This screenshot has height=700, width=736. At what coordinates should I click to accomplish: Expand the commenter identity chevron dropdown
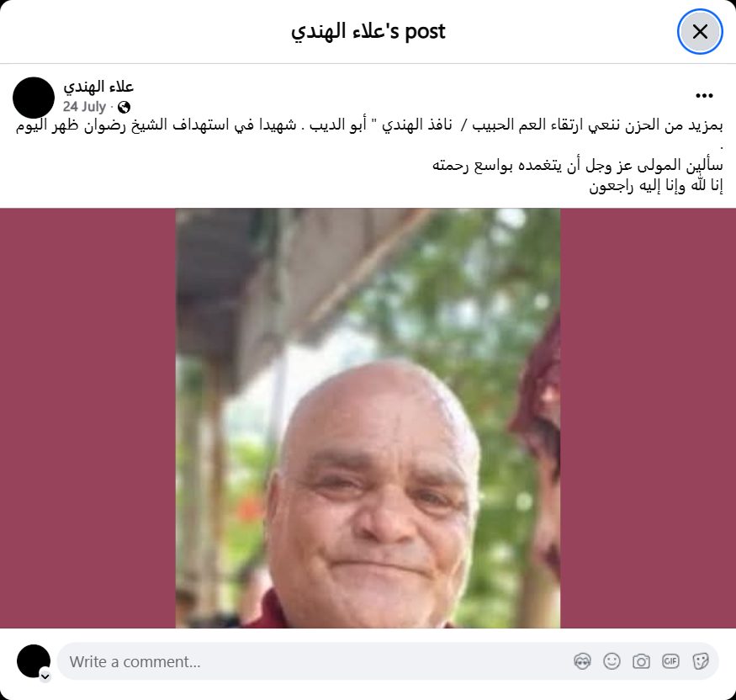pos(45,676)
